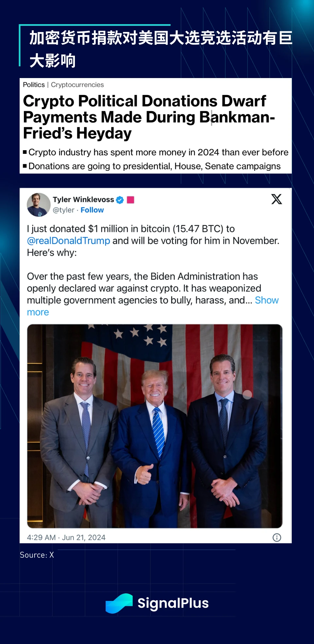
Task: Click the SignalPlus logo icon
Action: point(119,603)
